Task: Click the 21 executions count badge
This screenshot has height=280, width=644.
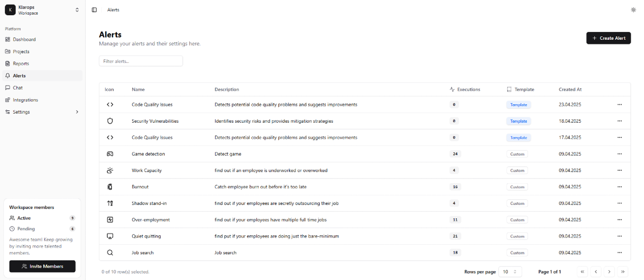Action: (x=455, y=236)
